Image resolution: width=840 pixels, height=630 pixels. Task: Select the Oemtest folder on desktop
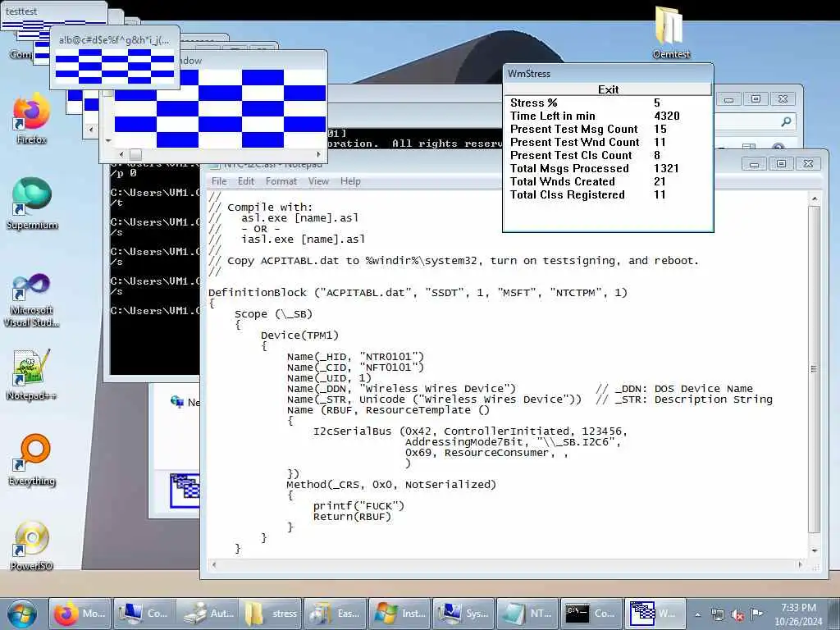(x=671, y=32)
